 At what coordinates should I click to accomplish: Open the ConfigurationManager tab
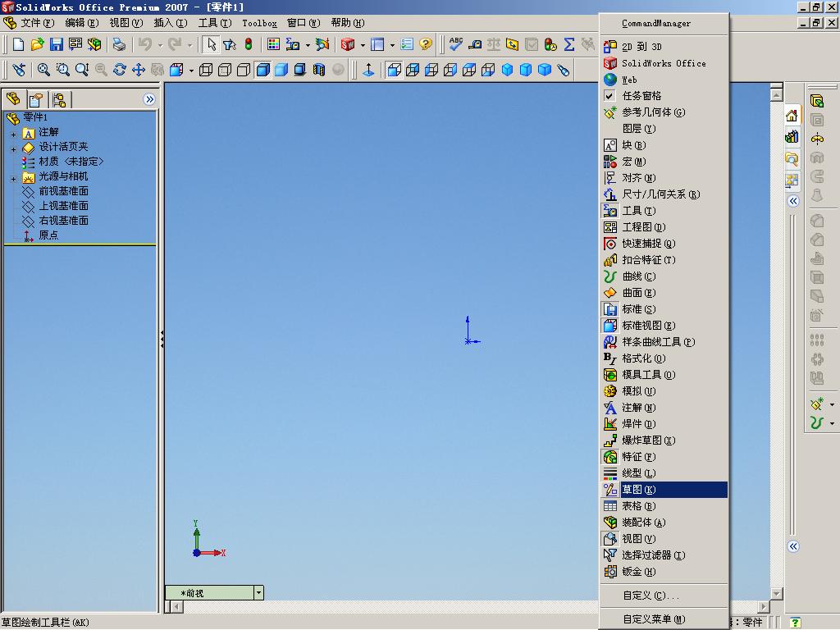pyautogui.click(x=59, y=99)
